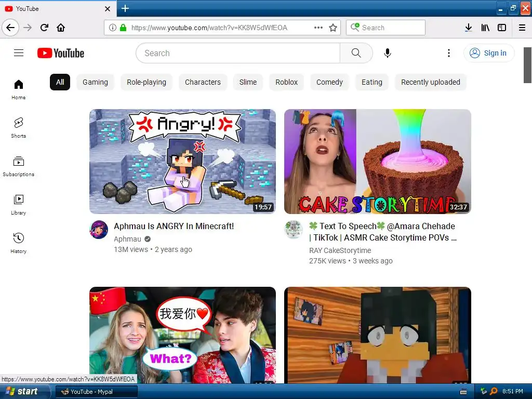Click '13M views • 2 years ago' text
The image size is (532, 399).
coord(153,249)
